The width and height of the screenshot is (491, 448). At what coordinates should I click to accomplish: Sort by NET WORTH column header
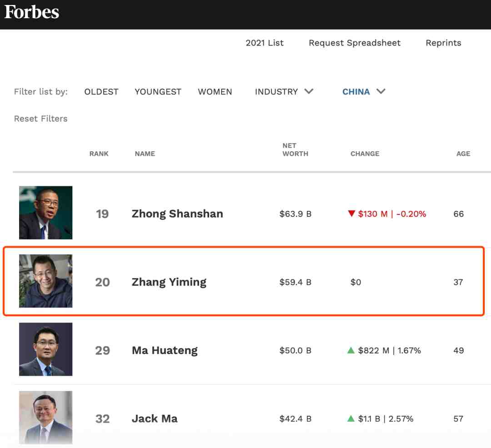point(296,149)
